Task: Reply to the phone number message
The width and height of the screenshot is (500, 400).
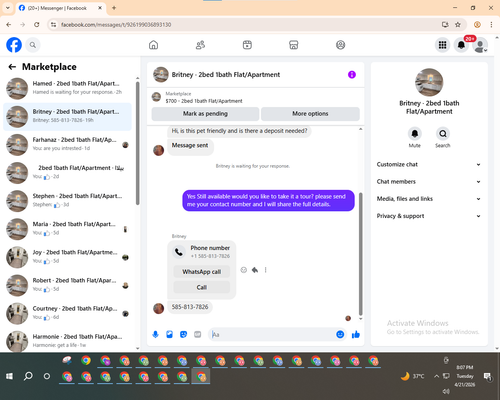Action: pos(255,270)
